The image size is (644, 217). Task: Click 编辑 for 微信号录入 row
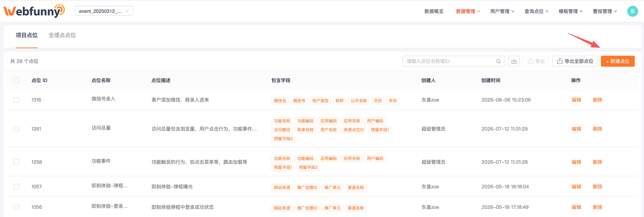pyautogui.click(x=576, y=100)
